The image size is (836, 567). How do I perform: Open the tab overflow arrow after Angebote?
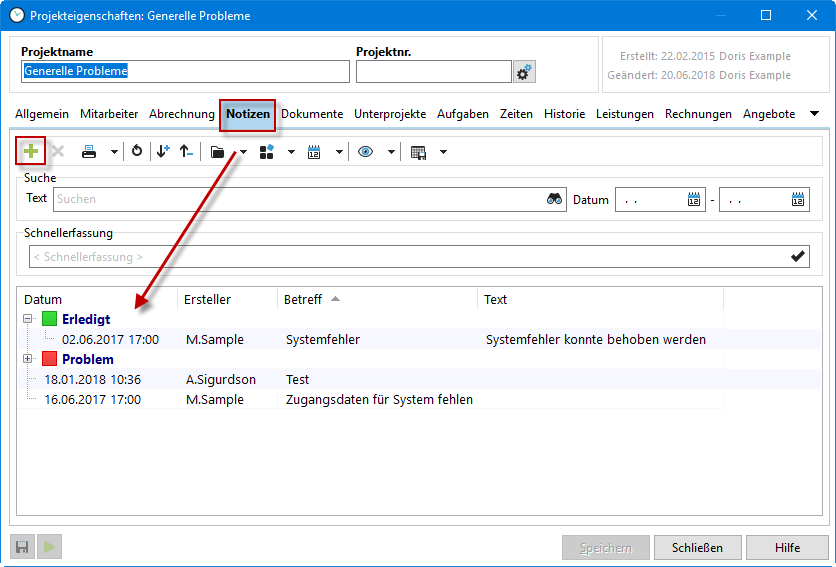pos(814,114)
